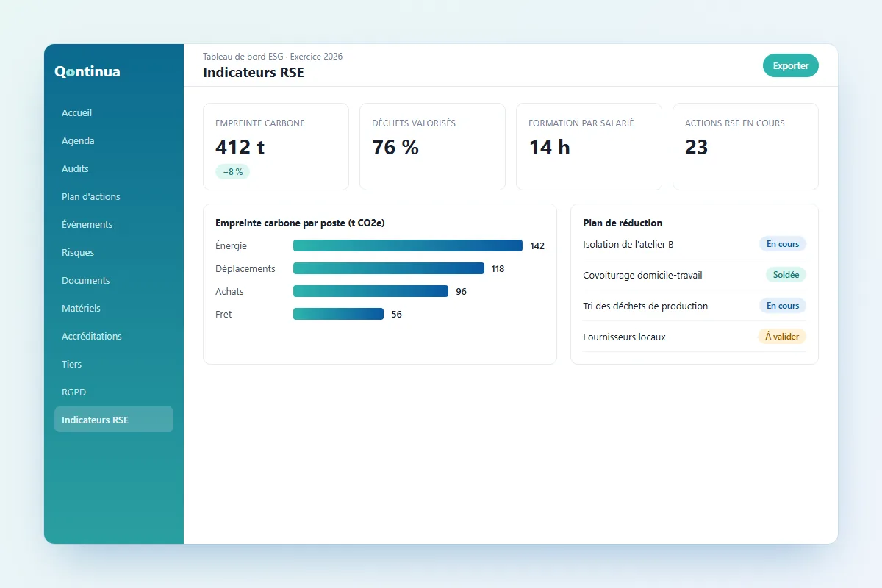Open the Événements section
The height and width of the screenshot is (588, 882).
[x=114, y=224]
